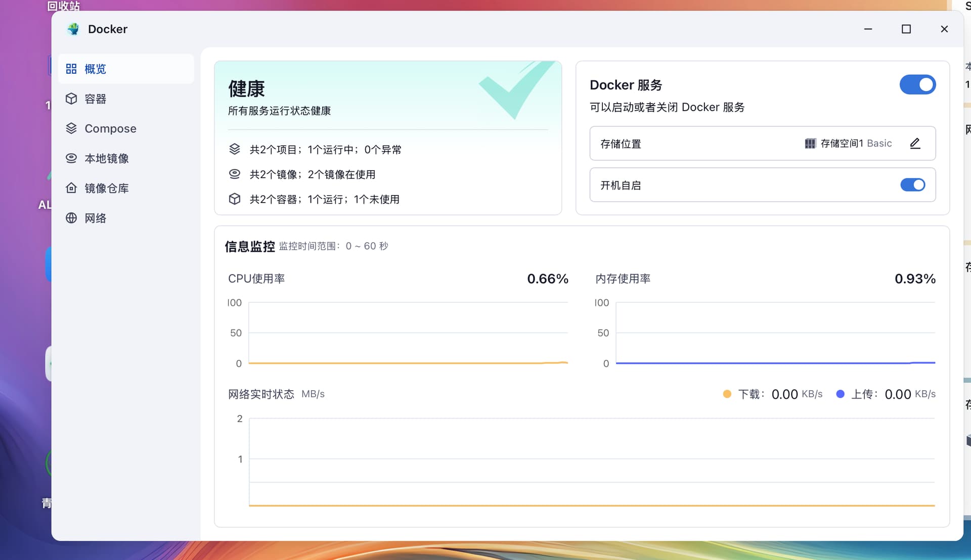Click the memory usage value 0.93%

915,278
